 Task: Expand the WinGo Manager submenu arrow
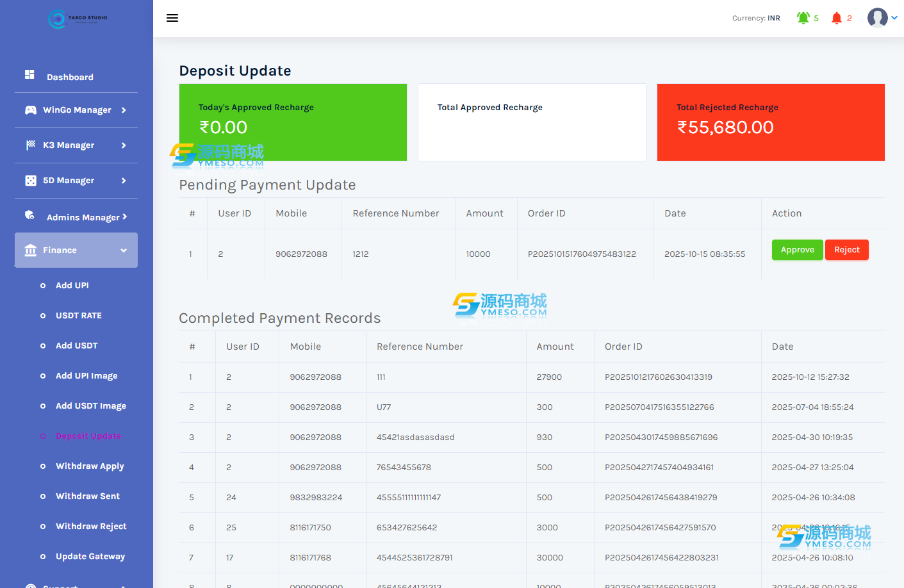[124, 110]
